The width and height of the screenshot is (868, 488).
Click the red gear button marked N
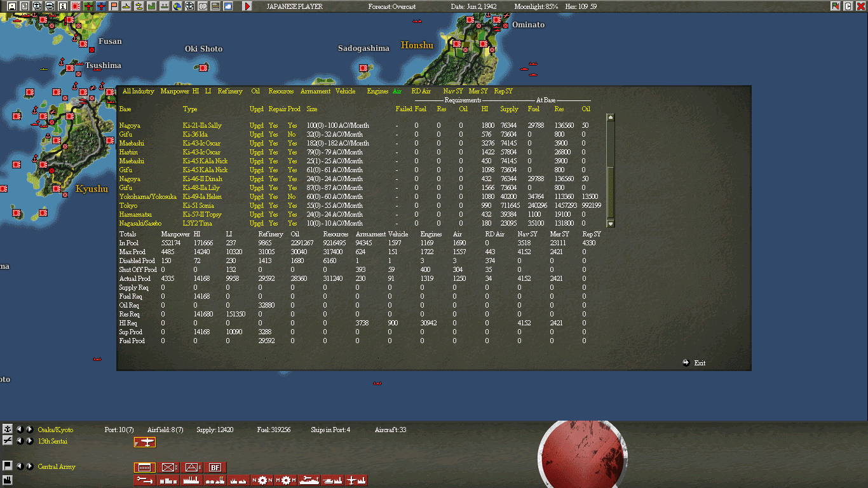(x=262, y=480)
